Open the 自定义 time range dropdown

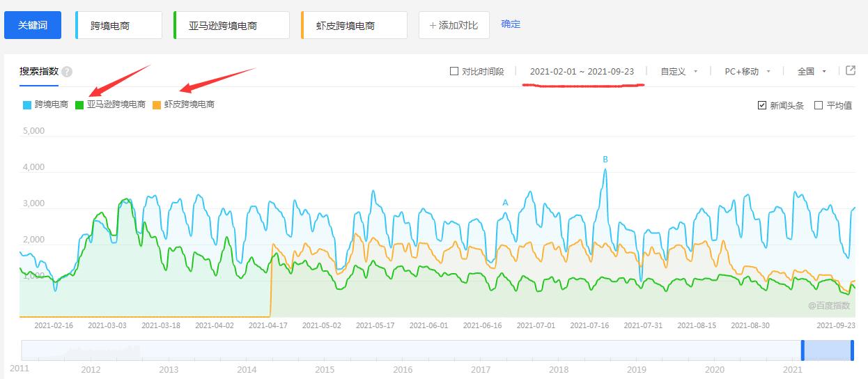679,71
